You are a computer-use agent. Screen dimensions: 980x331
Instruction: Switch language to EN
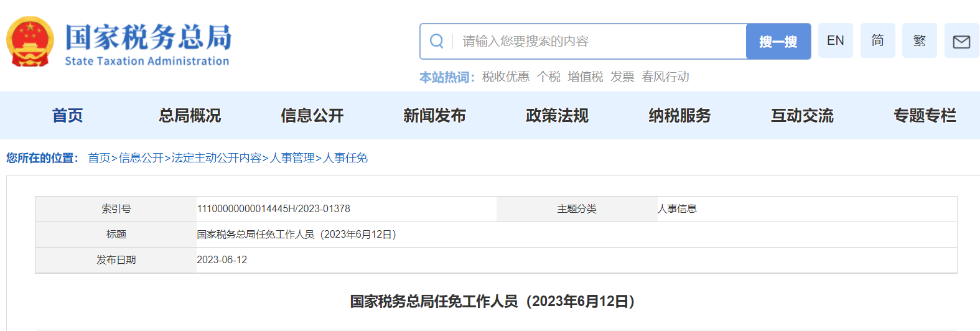click(x=835, y=40)
